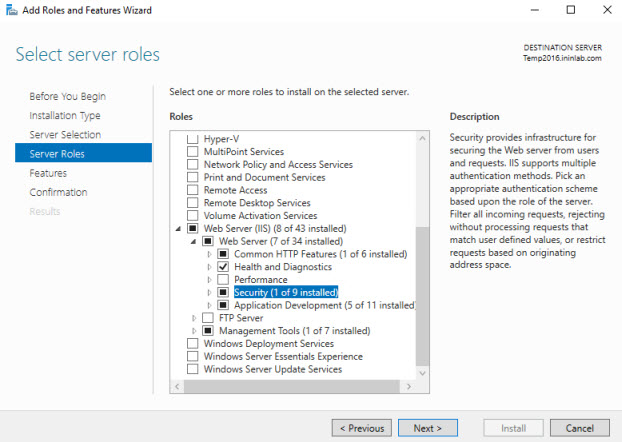Open the Server Selection step
The width and height of the screenshot is (622, 442).
pyautogui.click(x=65, y=135)
